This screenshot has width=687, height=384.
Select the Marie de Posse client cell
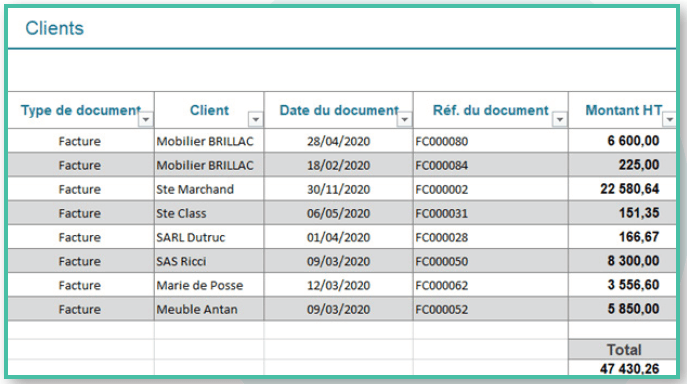(209, 285)
